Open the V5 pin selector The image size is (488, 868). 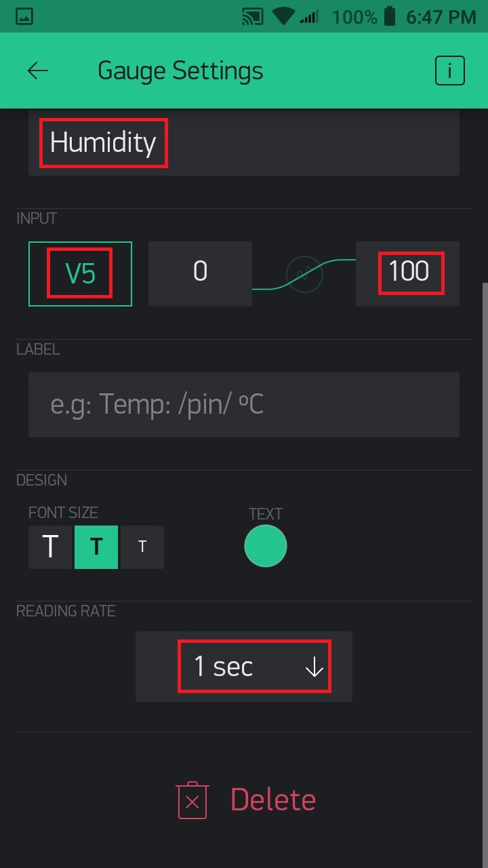coord(80,273)
